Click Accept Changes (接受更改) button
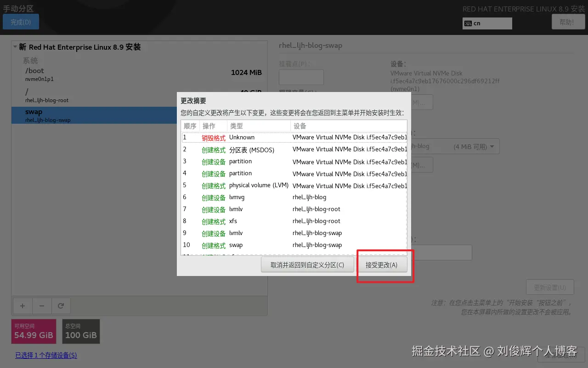Image resolution: width=588 pixels, height=368 pixels. coord(382,265)
